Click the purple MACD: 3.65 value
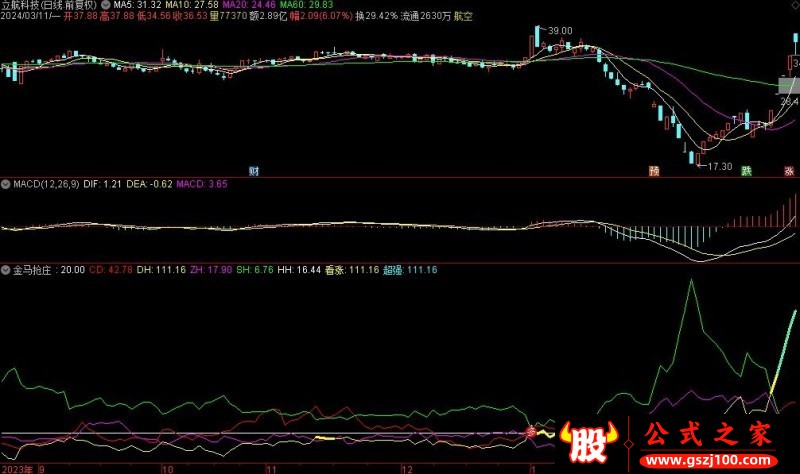The height and width of the screenshot is (474, 800). tap(202, 184)
